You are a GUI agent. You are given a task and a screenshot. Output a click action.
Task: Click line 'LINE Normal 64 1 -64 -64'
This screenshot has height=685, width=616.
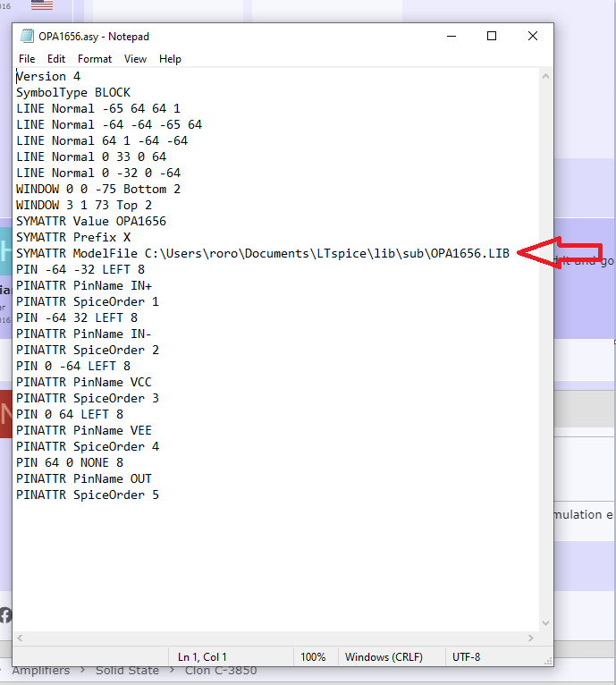102,140
